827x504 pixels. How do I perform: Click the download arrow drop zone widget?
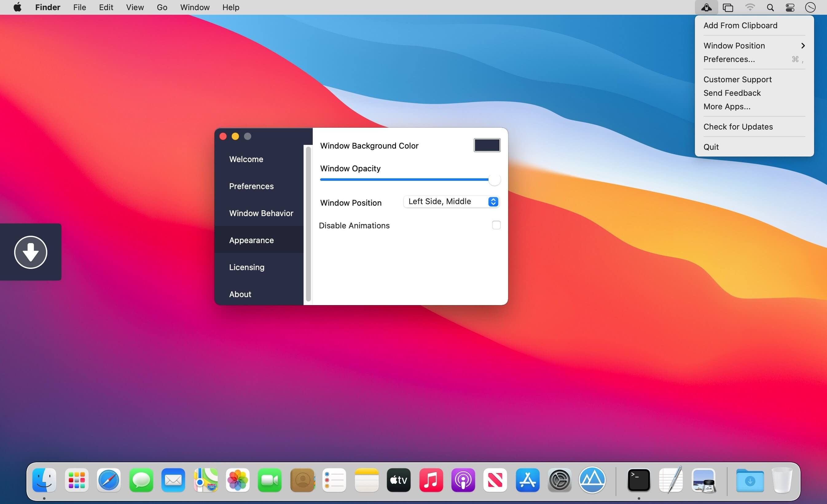(x=30, y=252)
